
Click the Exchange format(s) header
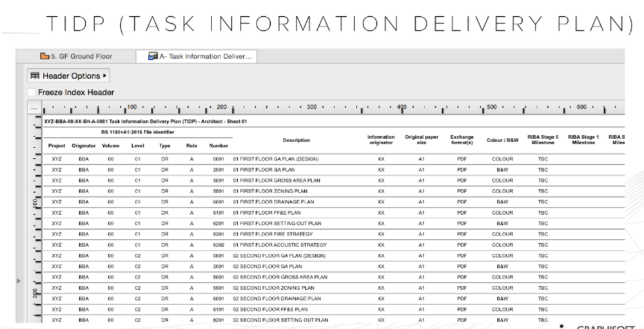coord(462,140)
